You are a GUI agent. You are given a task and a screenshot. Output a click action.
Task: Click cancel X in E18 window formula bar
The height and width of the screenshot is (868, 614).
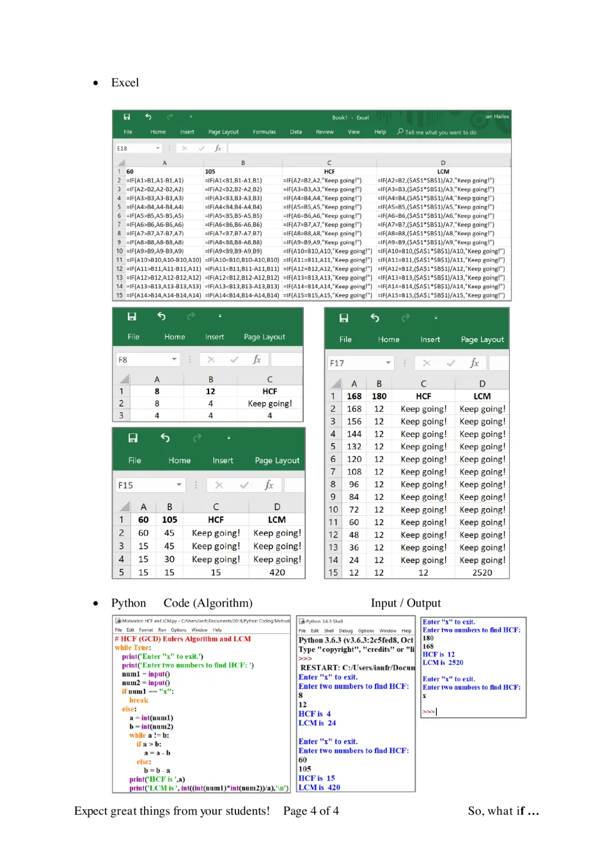tap(185, 148)
